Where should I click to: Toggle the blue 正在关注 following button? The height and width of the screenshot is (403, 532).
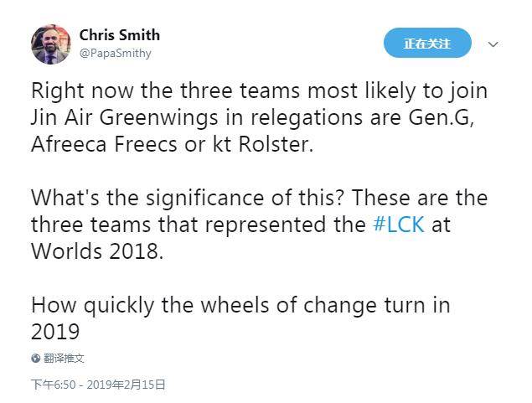427,43
